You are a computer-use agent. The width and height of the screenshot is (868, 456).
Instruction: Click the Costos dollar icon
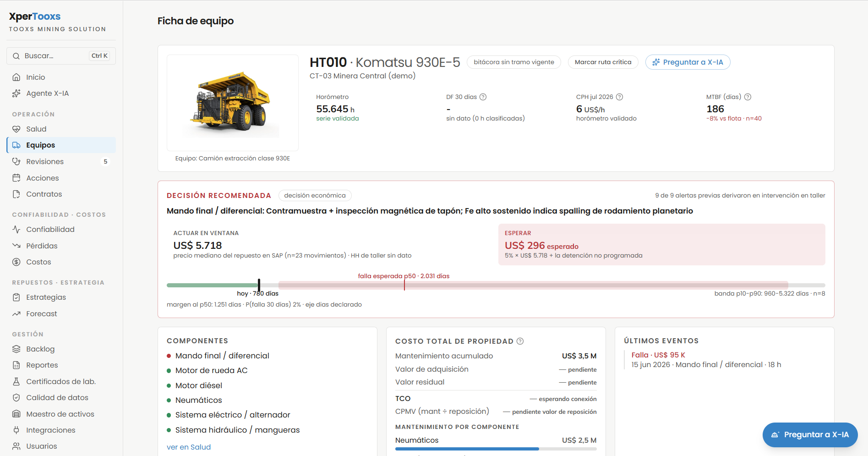tap(16, 262)
